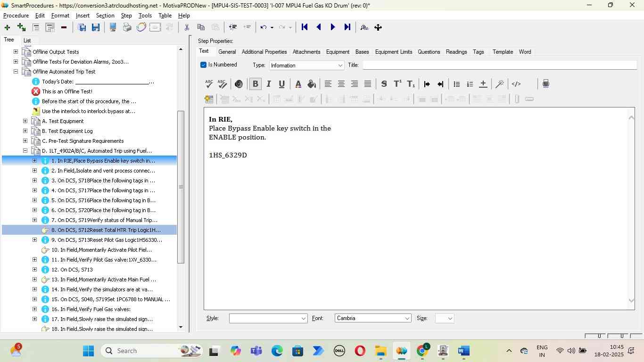The height and width of the screenshot is (362, 644).
Task: Select 'This is an Offline Test!' item
Action: (67, 91)
